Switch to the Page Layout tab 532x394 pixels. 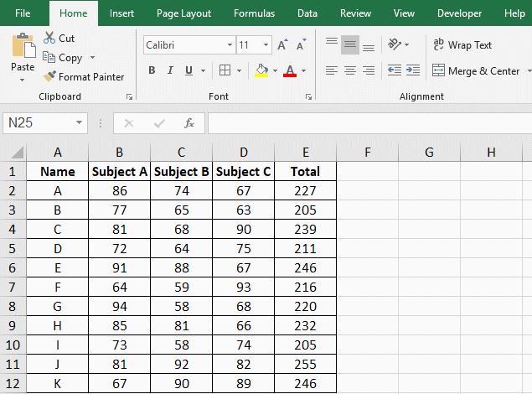183,13
